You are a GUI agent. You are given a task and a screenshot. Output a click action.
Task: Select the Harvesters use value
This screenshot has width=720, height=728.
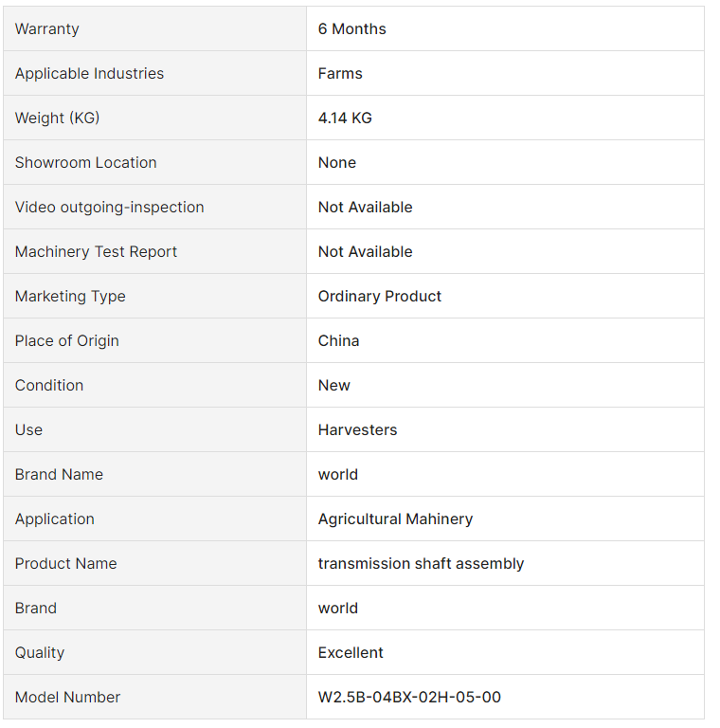tap(357, 430)
